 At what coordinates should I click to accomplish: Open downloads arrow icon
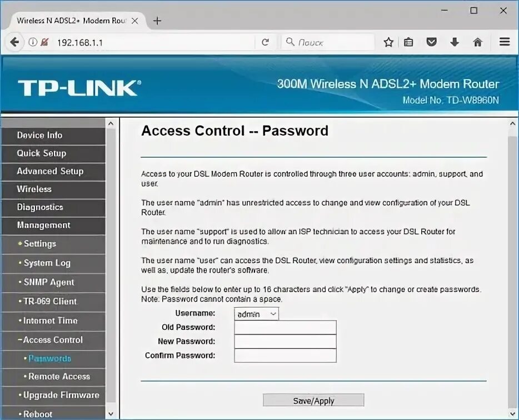[x=455, y=42]
